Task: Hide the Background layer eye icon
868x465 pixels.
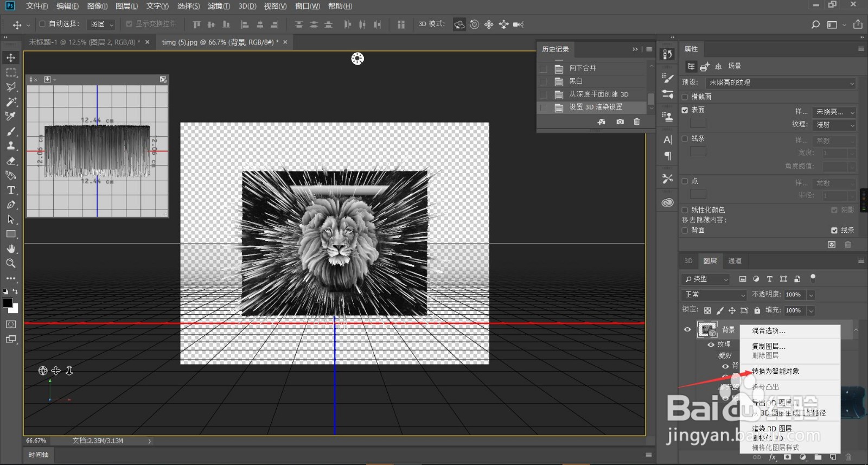Action: click(x=687, y=329)
